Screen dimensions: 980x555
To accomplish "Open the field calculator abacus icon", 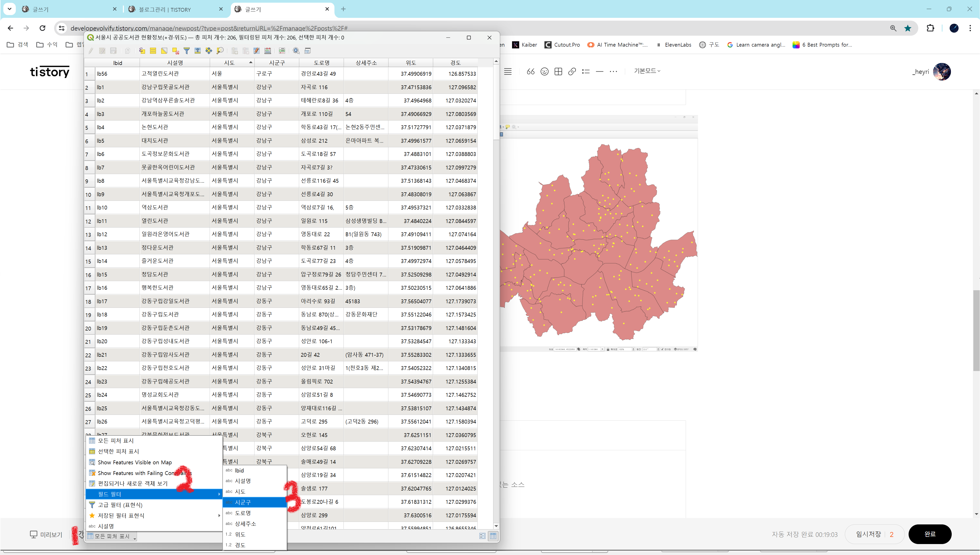I will (x=268, y=51).
